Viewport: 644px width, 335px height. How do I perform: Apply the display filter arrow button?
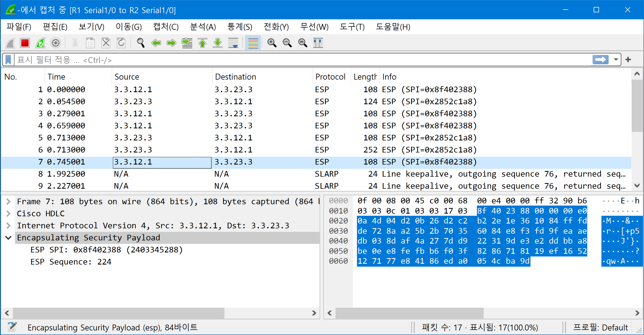pos(600,59)
